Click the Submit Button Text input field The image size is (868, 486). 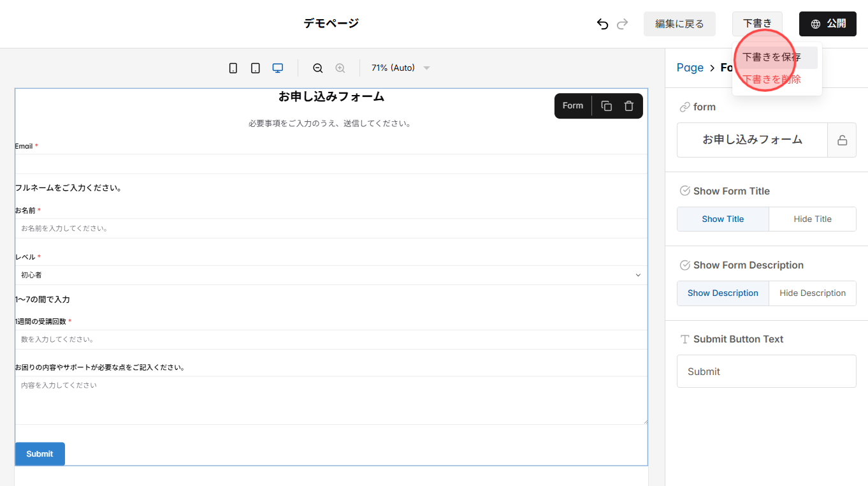(766, 371)
